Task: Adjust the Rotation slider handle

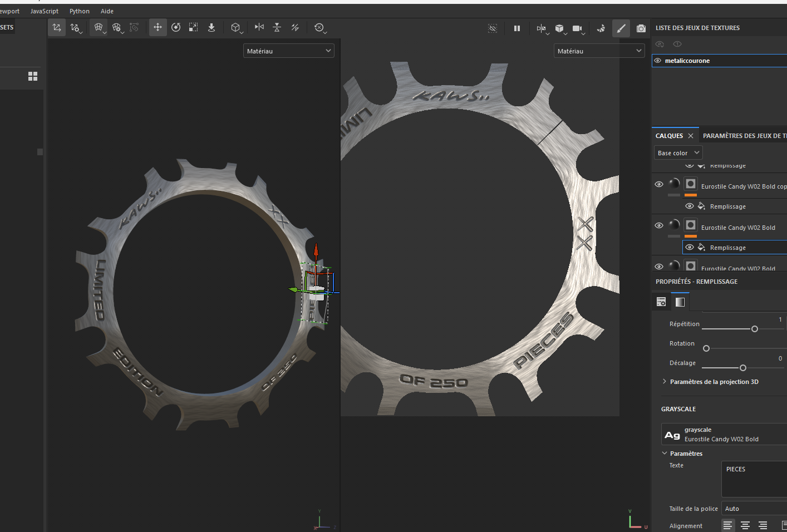Action: 706,348
